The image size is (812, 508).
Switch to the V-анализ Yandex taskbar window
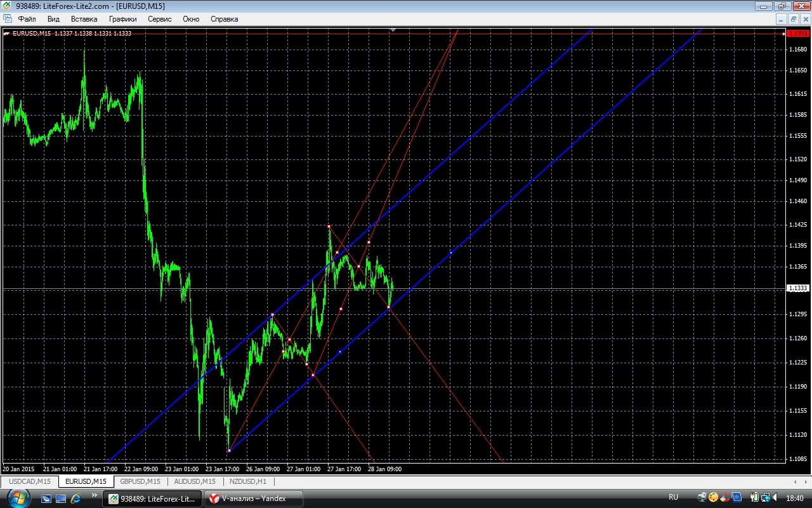pos(253,498)
